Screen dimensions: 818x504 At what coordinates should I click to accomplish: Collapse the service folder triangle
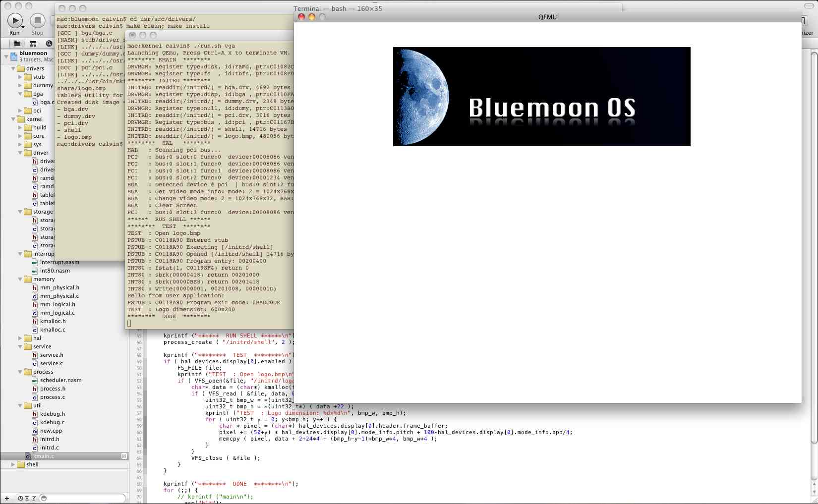pos(20,346)
